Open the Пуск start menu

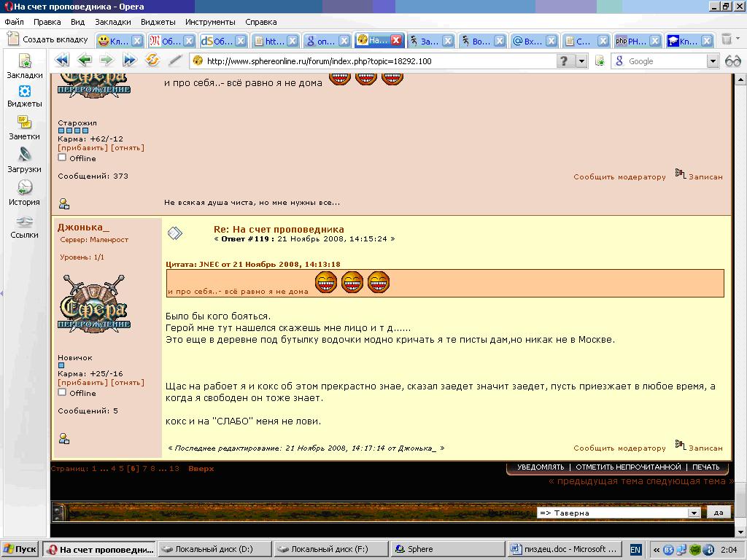point(20,549)
